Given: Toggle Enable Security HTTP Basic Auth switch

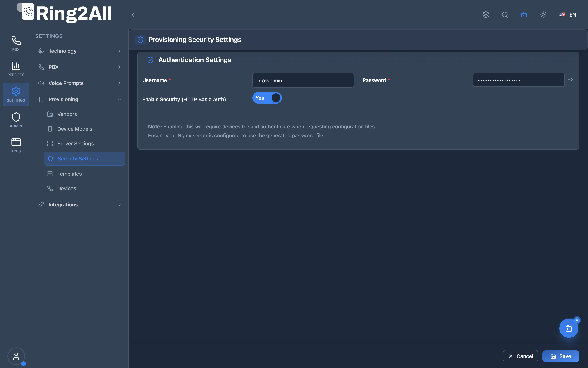Looking at the screenshot, I should pos(267,98).
